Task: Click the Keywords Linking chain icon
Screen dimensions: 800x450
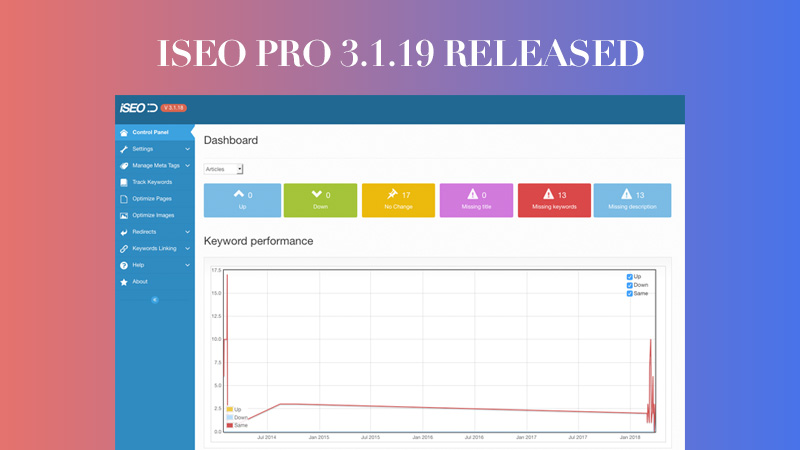Action: (x=124, y=248)
